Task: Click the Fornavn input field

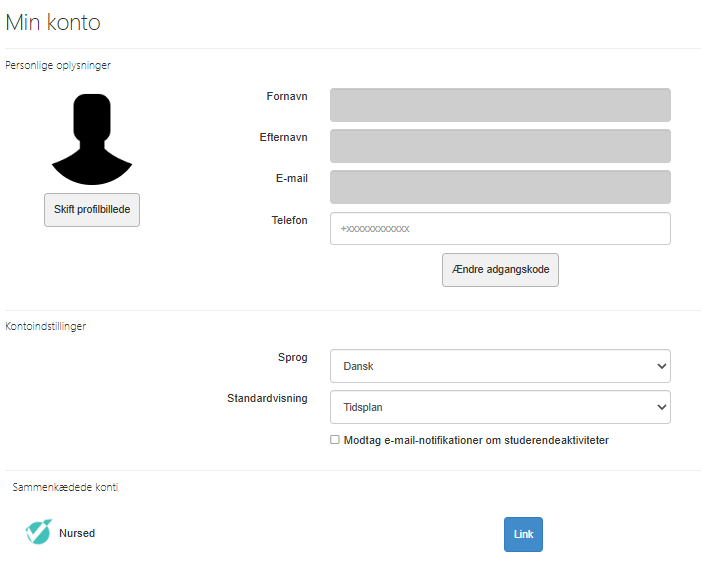Action: 500,105
